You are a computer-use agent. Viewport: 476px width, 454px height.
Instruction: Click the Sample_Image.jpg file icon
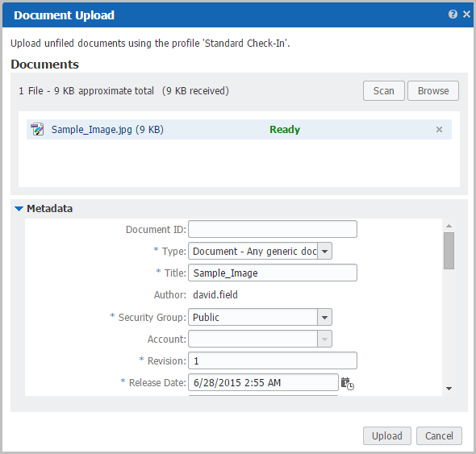coord(37,129)
